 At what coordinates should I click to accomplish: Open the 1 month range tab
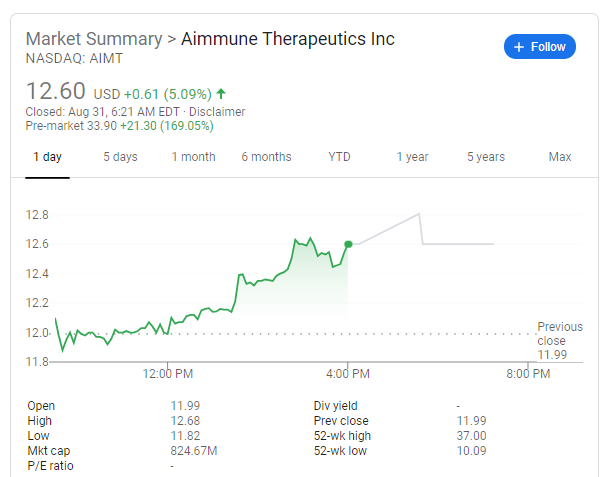pyautogui.click(x=194, y=157)
